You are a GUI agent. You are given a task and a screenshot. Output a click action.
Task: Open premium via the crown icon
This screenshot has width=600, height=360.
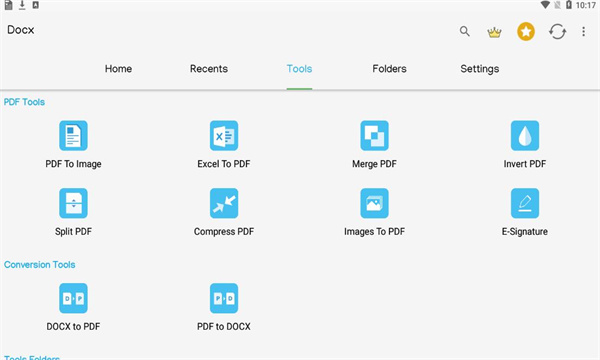[494, 32]
